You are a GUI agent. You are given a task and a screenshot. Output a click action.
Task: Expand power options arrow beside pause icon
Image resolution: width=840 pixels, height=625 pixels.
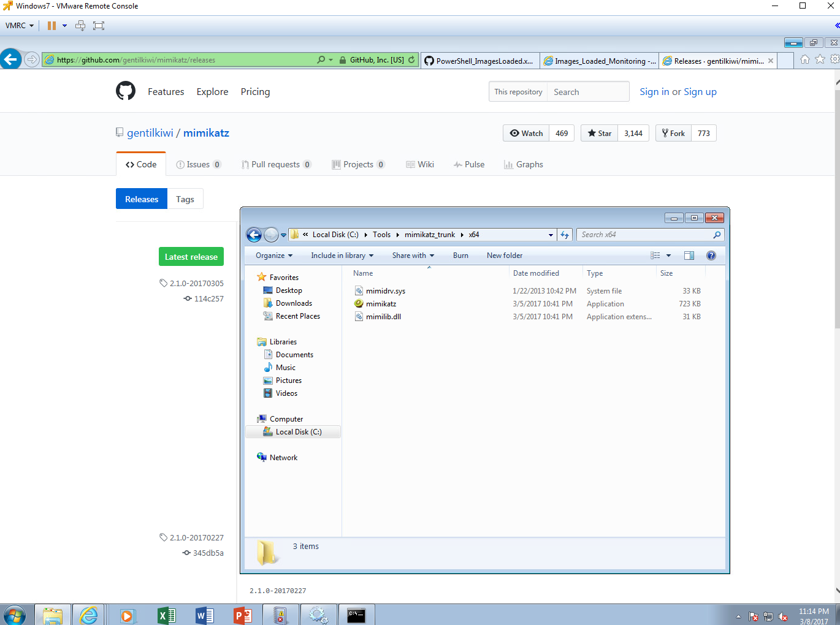coord(64,26)
